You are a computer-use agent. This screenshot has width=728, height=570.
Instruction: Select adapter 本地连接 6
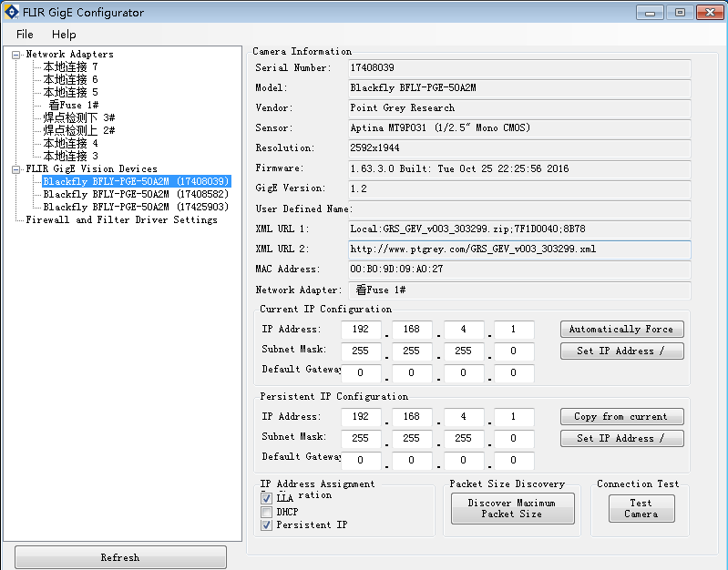pos(70,79)
